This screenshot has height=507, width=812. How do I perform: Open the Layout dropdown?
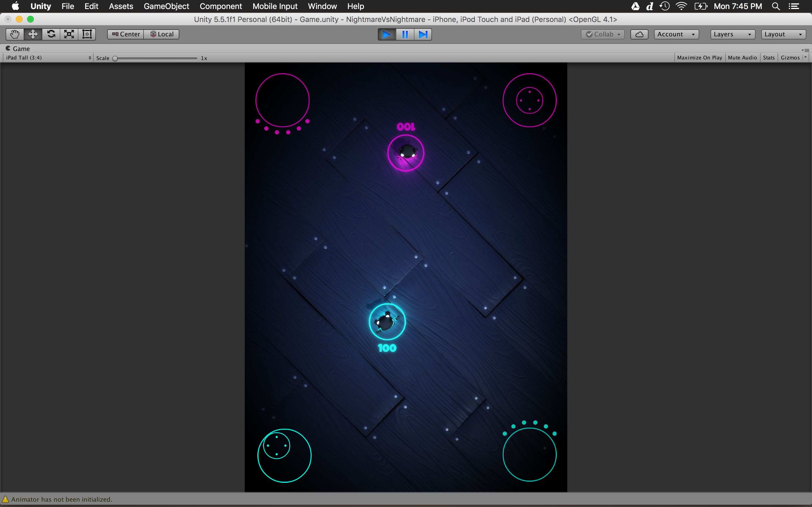tap(783, 34)
